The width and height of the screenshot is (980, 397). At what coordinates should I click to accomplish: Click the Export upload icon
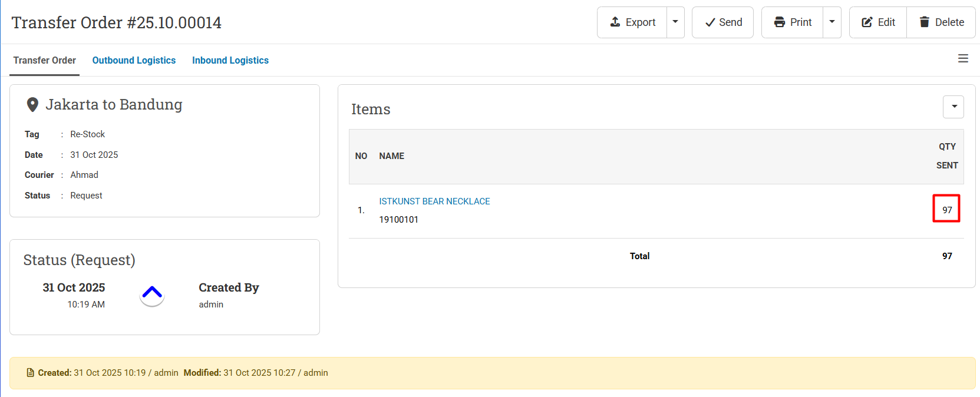615,22
